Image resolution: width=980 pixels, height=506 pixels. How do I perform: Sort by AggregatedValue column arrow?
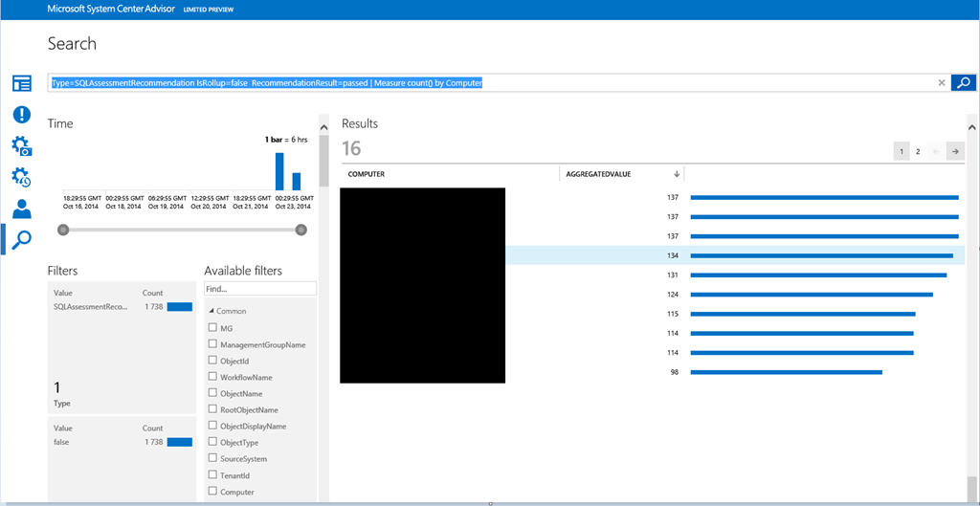[678, 174]
